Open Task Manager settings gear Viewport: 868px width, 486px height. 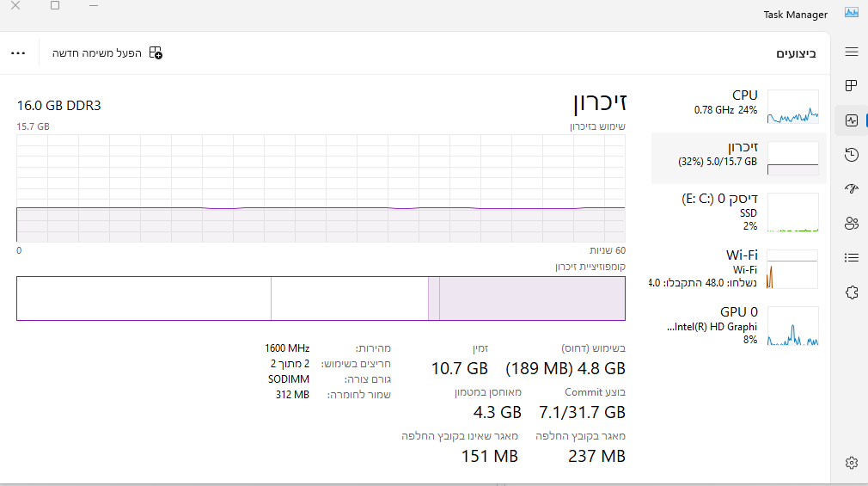coord(852,463)
